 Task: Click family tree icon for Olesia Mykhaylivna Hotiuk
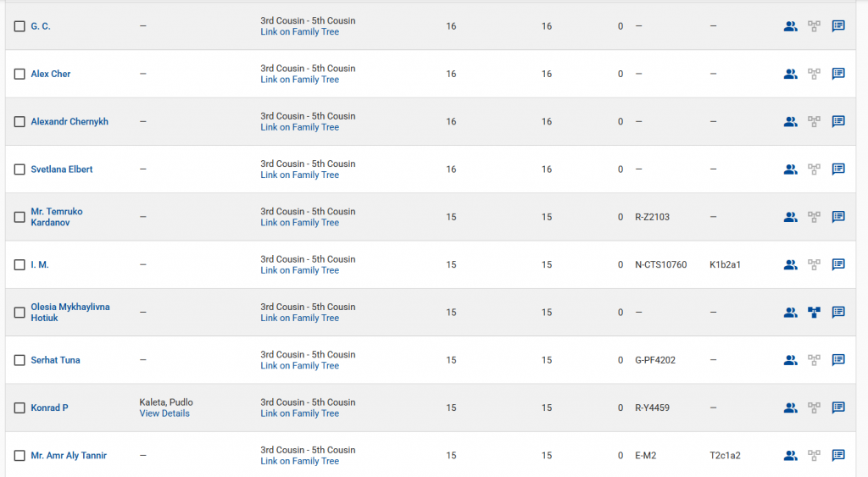pyautogui.click(x=815, y=313)
